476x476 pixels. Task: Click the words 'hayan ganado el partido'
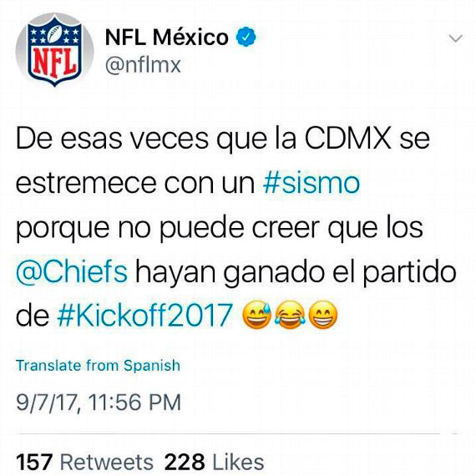click(296, 272)
